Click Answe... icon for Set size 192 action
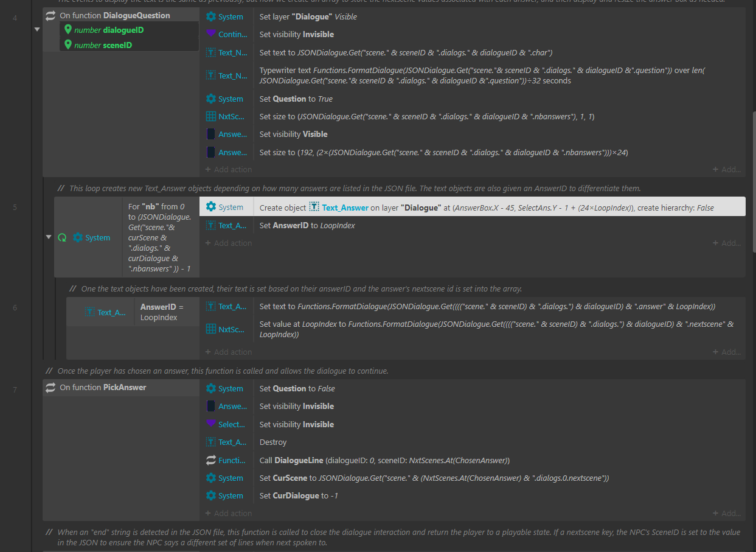756x552 pixels. (x=211, y=152)
